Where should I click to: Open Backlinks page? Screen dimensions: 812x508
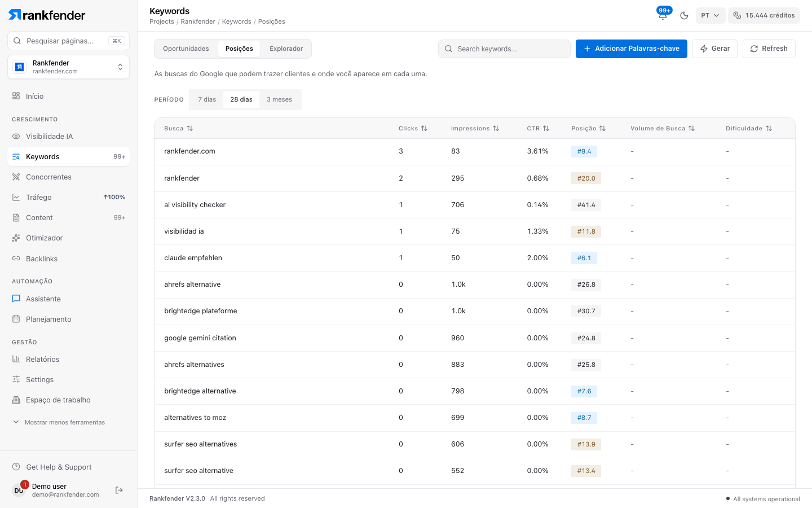68,259
